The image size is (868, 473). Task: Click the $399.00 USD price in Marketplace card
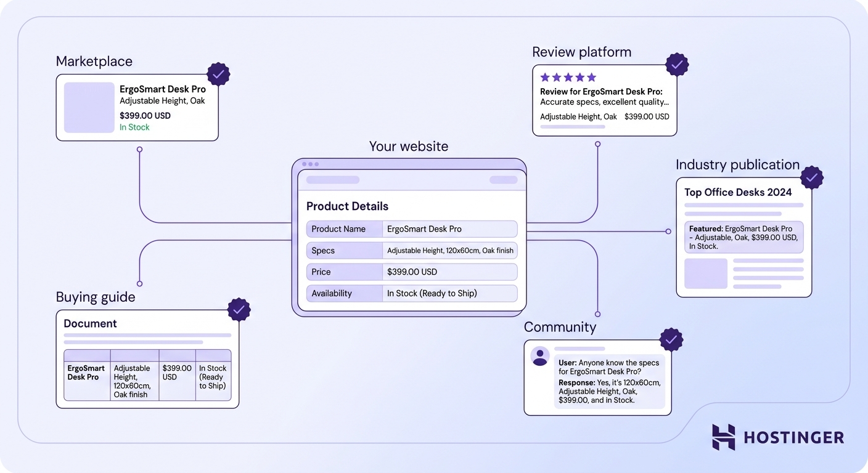(x=145, y=116)
